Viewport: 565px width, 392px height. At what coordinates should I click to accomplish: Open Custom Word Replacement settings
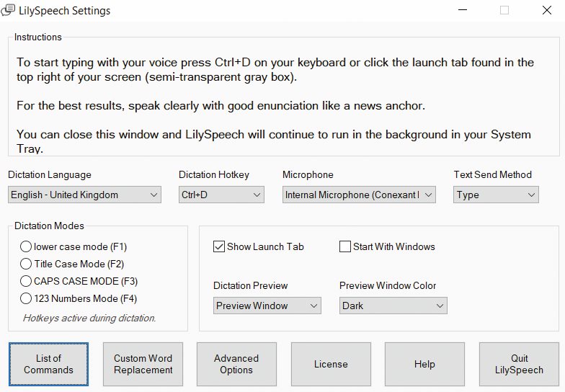[143, 365]
